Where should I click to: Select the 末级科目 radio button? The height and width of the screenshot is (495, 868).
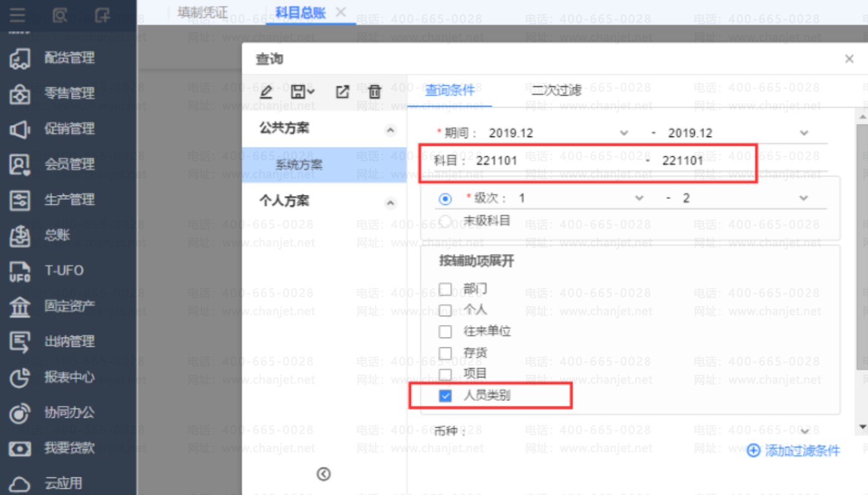(x=445, y=221)
